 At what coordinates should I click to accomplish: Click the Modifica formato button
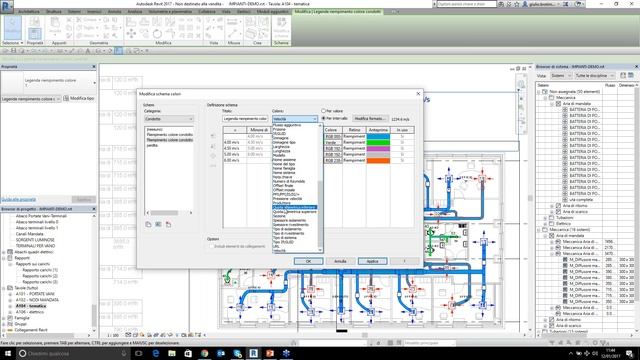370,119
